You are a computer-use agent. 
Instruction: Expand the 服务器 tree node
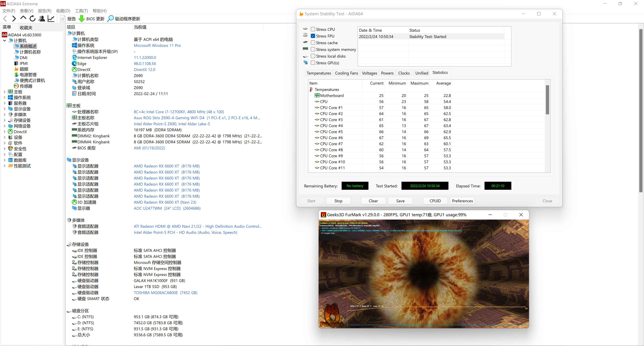coord(5,103)
